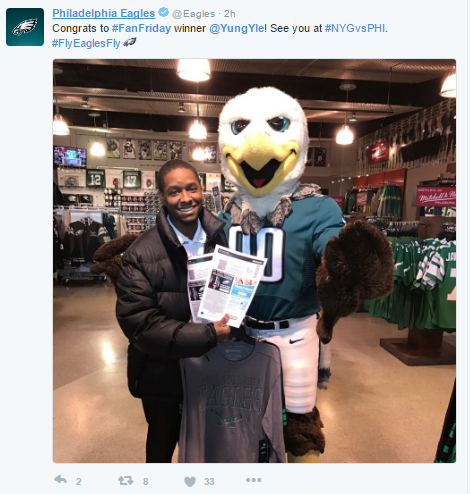Click the tweet text 'Congrats to'
The width and height of the screenshot is (471, 494).
81,29
